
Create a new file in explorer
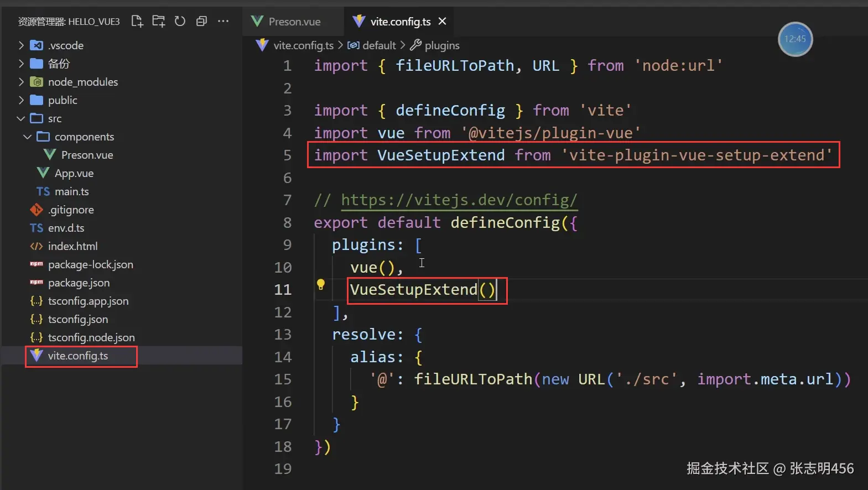pos(137,22)
